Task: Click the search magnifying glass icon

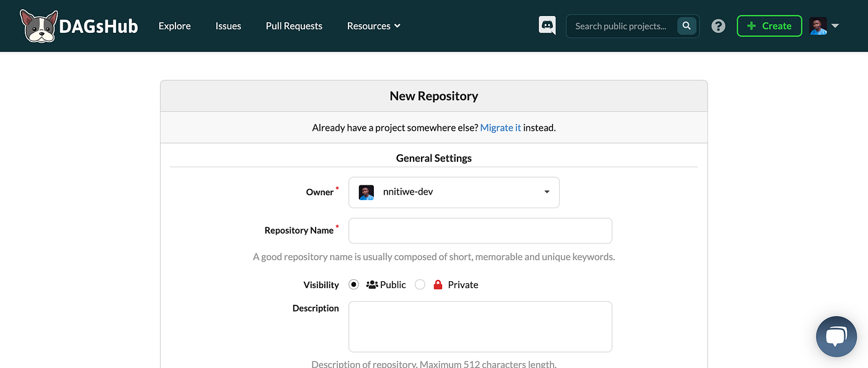Action: (686, 26)
